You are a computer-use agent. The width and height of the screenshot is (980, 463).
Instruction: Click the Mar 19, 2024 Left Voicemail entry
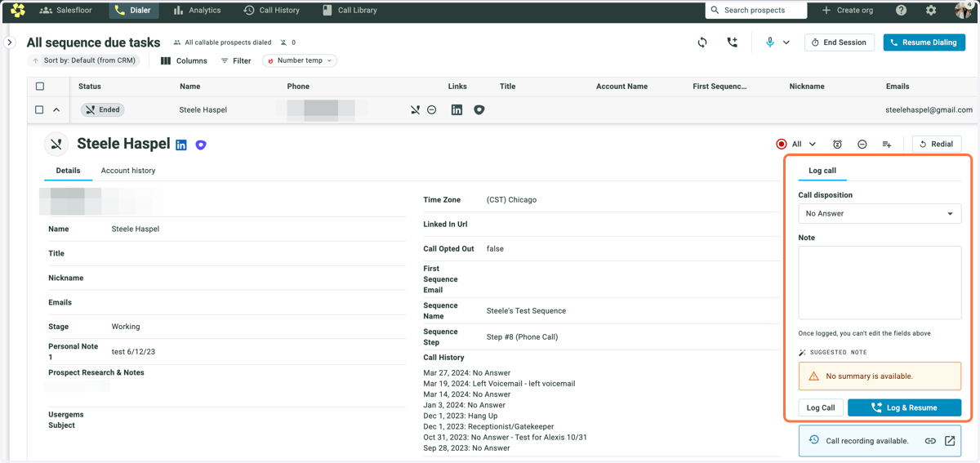(499, 384)
